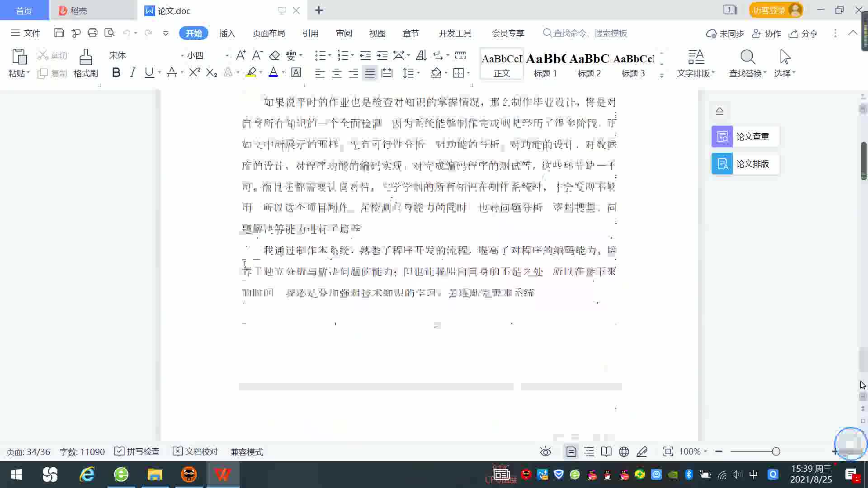Expand bullet list dropdown arrow
The width and height of the screenshot is (868, 488).
[x=330, y=56]
